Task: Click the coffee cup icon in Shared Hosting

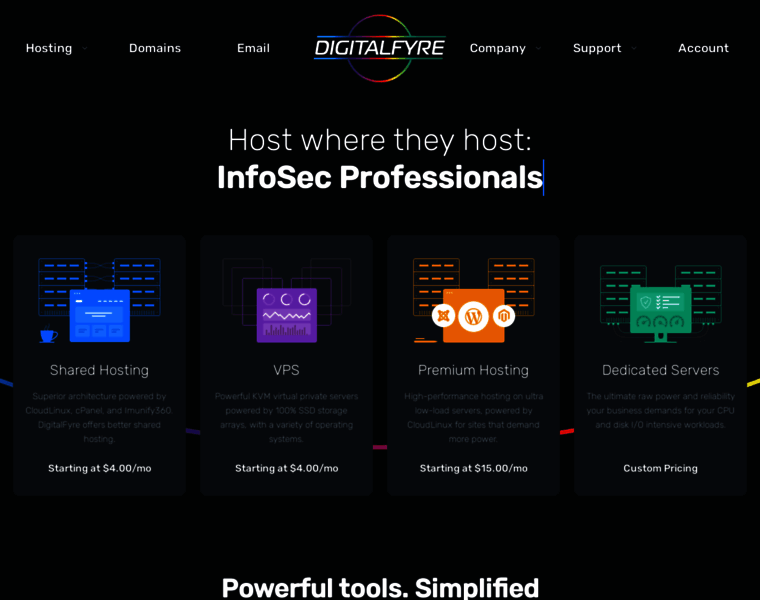Action: pyautogui.click(x=48, y=334)
